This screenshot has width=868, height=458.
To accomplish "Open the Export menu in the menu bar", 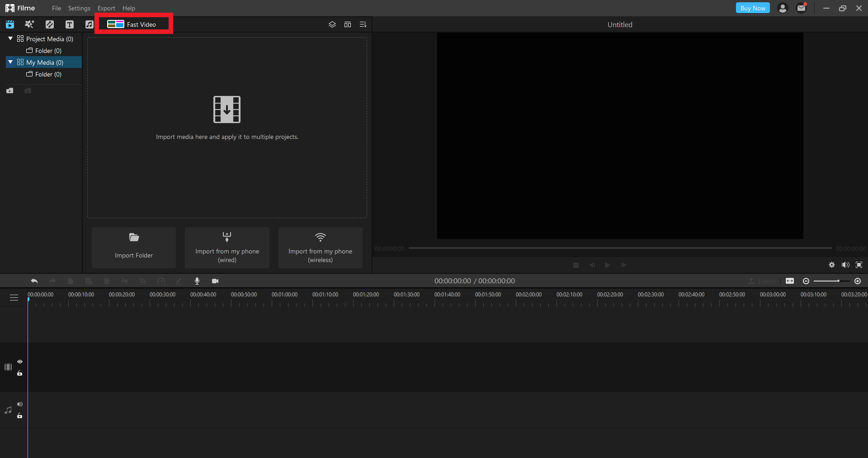I will [106, 8].
